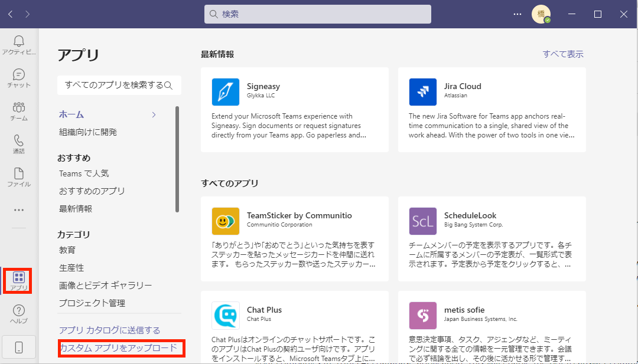Open the Calls phone icon
Image resolution: width=638 pixels, height=364 pixels.
[19, 140]
